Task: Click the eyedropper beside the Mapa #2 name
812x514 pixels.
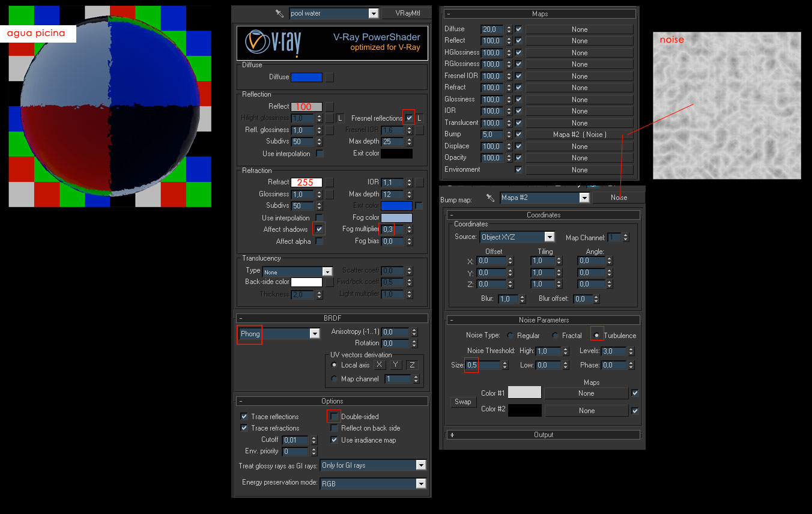Action: pyautogui.click(x=490, y=198)
